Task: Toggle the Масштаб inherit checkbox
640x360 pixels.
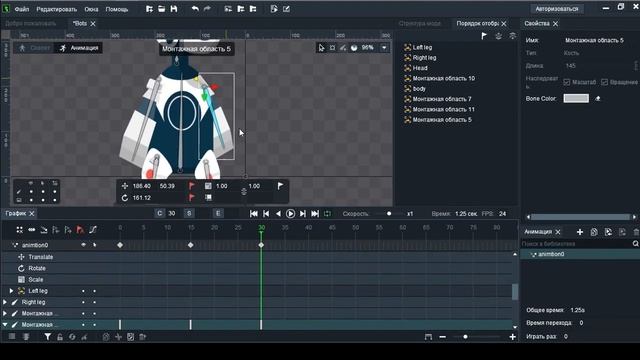Action: click(567, 82)
